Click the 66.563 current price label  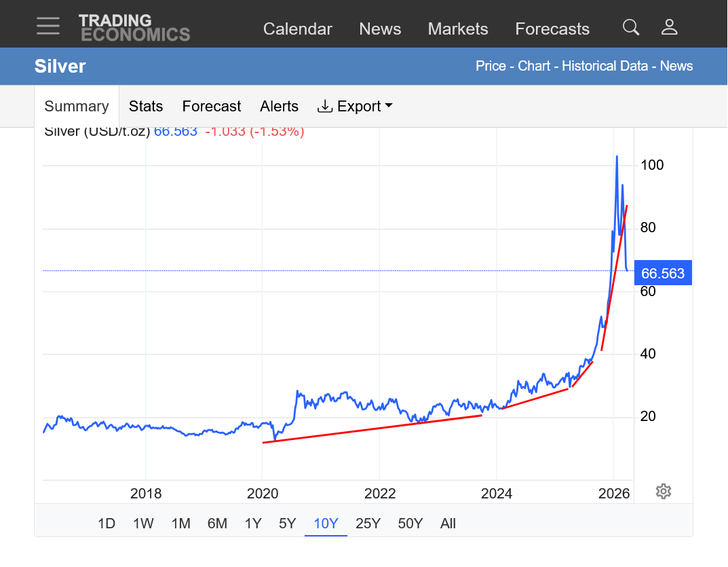tap(663, 274)
